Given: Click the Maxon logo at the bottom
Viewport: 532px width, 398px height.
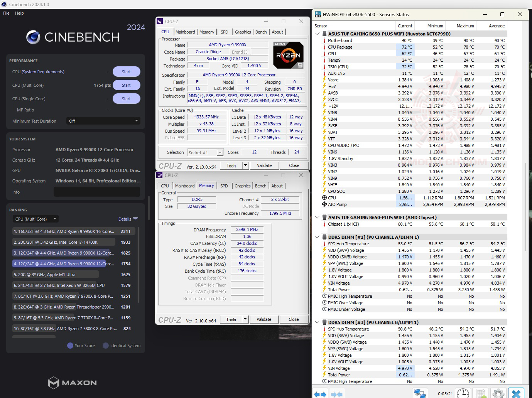Looking at the screenshot, I should point(73,383).
